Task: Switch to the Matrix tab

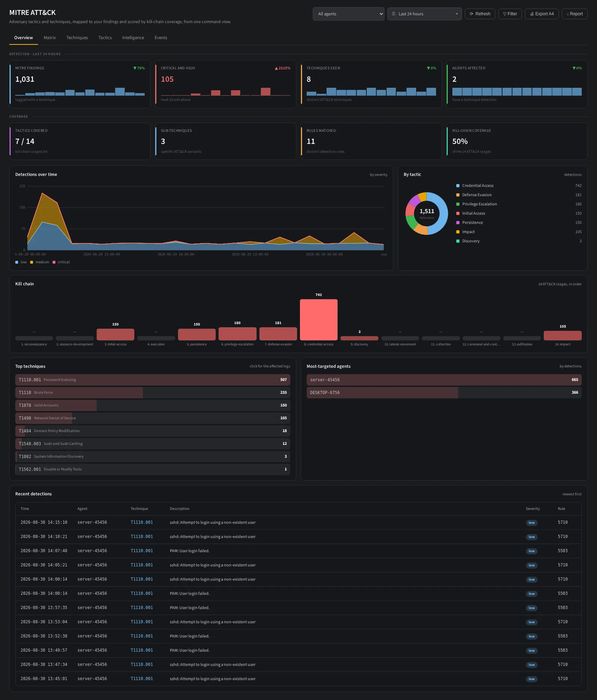Action: coord(50,38)
